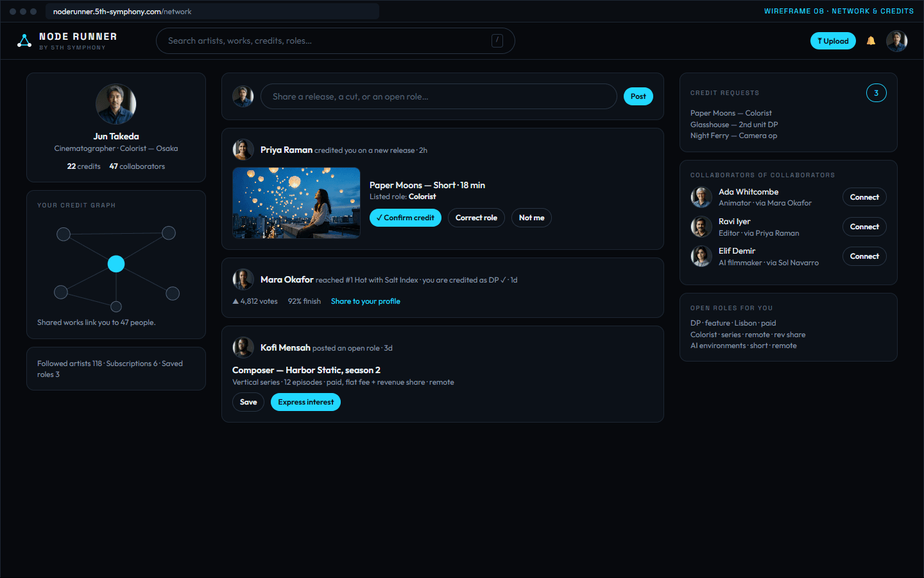The image size is (924, 578).
Task: Open Jun Takeda's profile photo
Action: click(x=116, y=104)
